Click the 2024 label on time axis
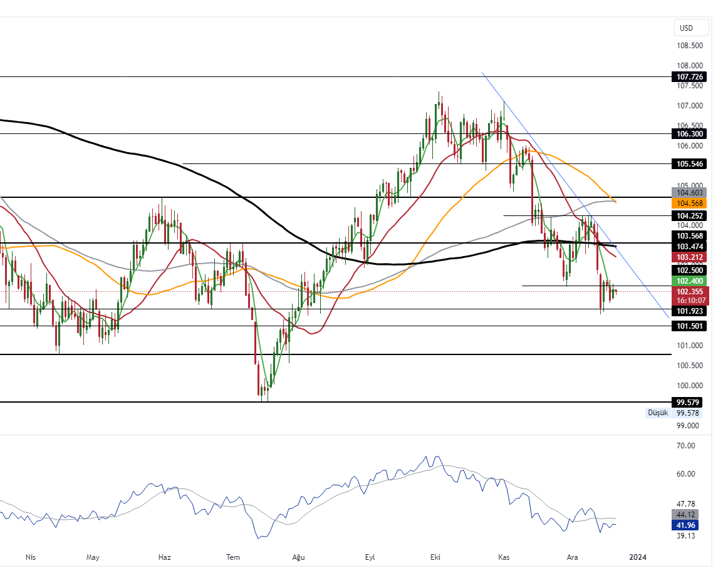 click(x=638, y=557)
